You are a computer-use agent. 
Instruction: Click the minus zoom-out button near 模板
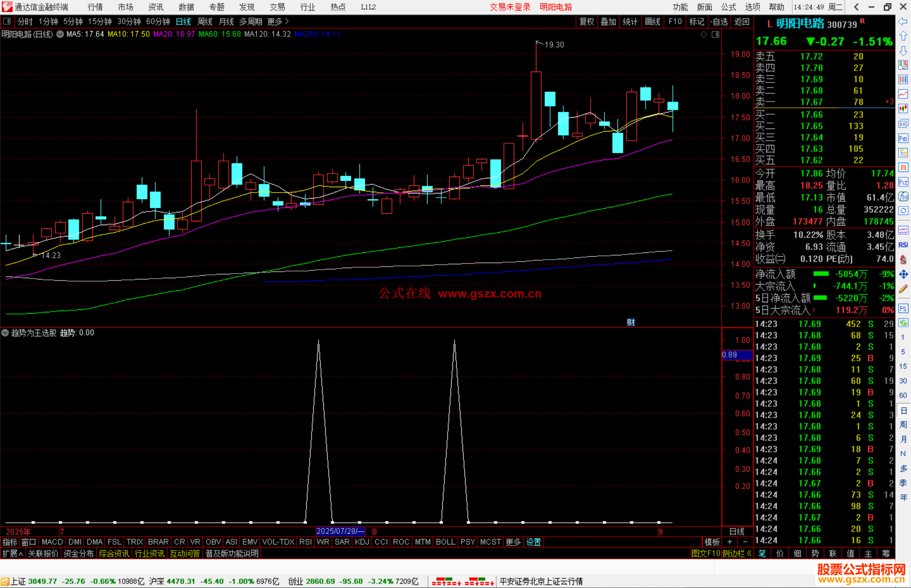point(745,542)
